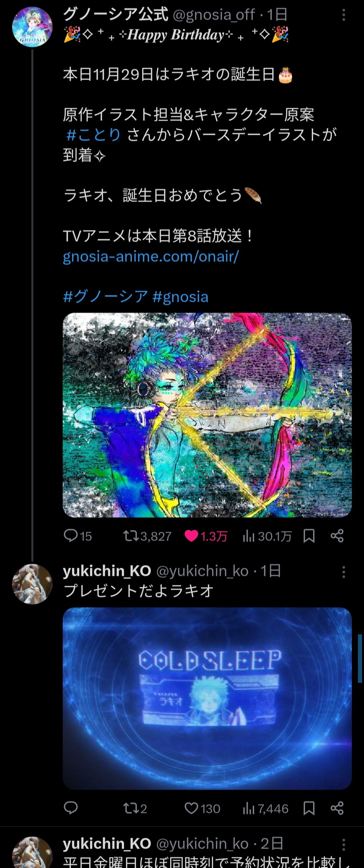Open more options on yukichin_KO's 2日 post
Screen dimensions: 364x868
click(343, 844)
